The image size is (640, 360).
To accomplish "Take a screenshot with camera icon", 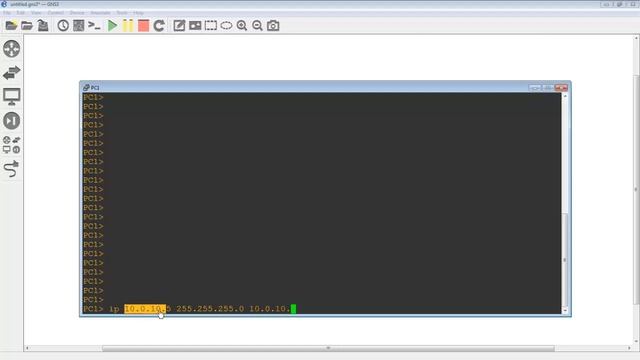I will point(273,26).
